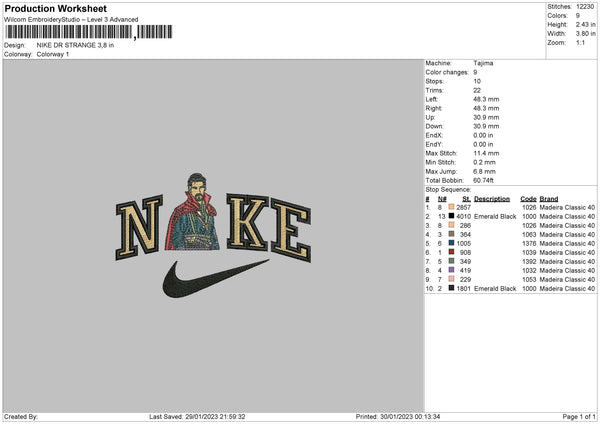Click the Trims value 22
The width and height of the screenshot is (600, 424).
(x=477, y=90)
